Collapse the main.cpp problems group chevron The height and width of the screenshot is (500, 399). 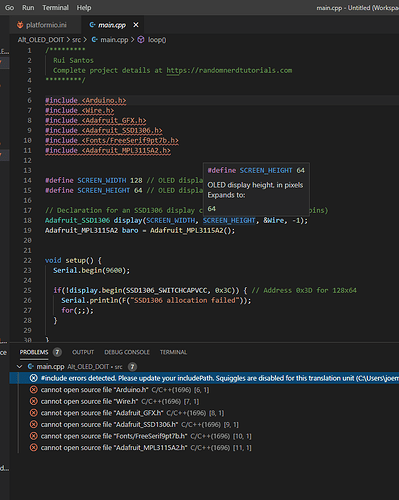pos(20,367)
